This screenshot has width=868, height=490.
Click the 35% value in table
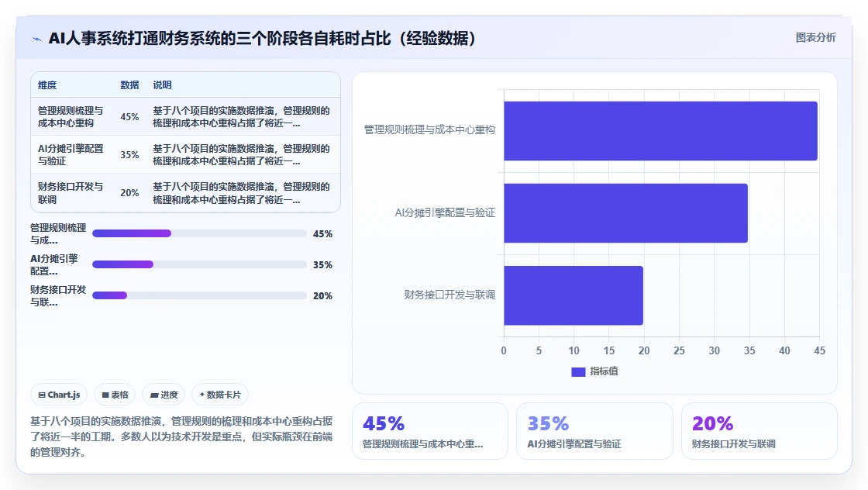129,154
